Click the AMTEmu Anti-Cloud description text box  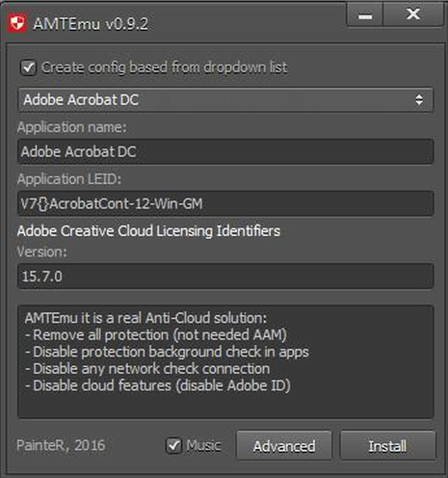(x=225, y=361)
